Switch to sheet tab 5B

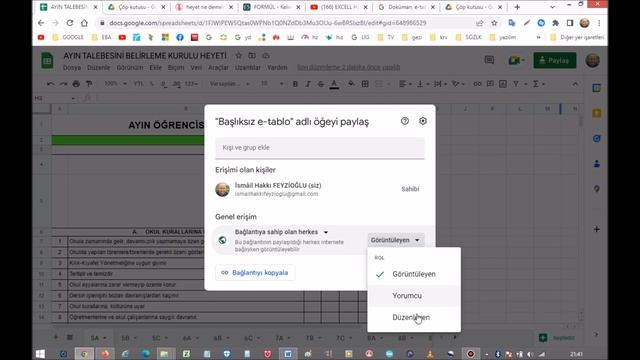[129, 338]
